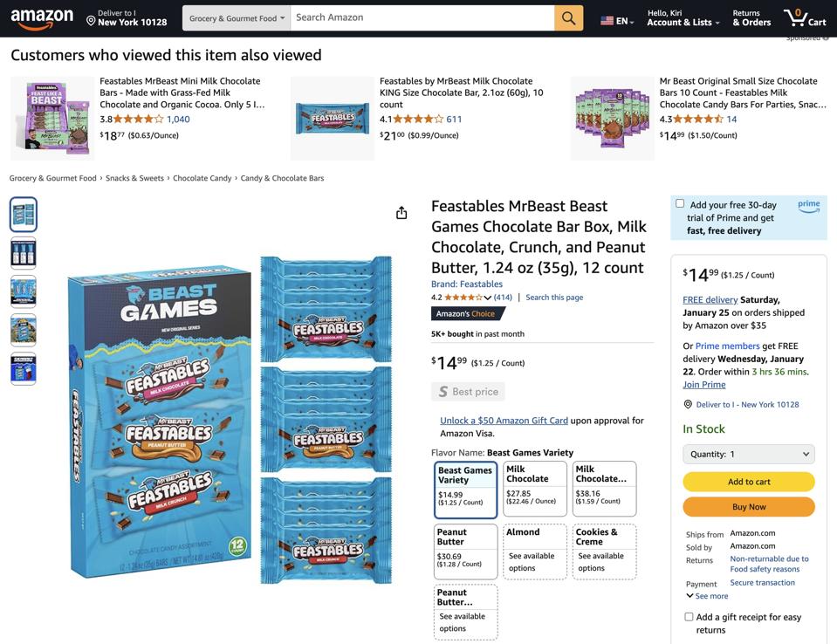Click the Join Prime link

(x=703, y=383)
